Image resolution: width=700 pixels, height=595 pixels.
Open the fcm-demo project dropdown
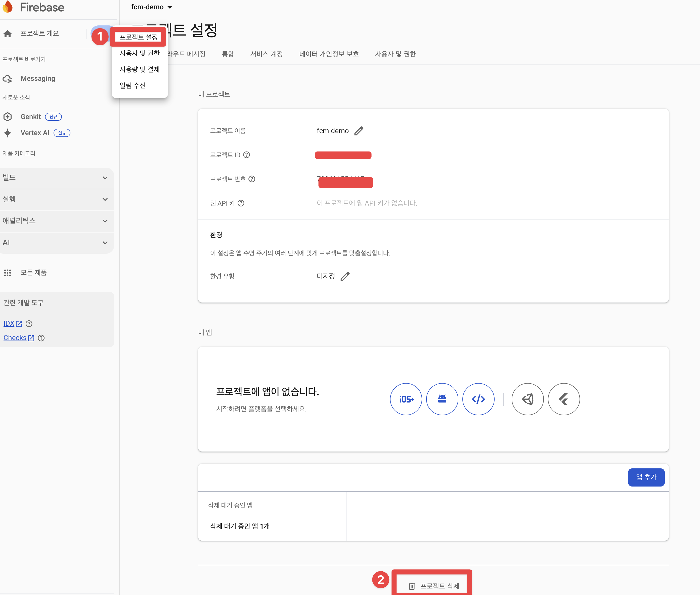[x=152, y=7]
